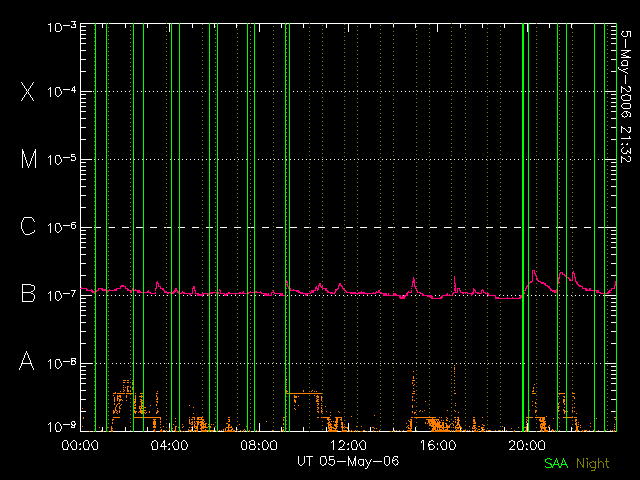Click the 00:00 time axis label
This screenshot has width=640, height=480.
tap(80, 445)
